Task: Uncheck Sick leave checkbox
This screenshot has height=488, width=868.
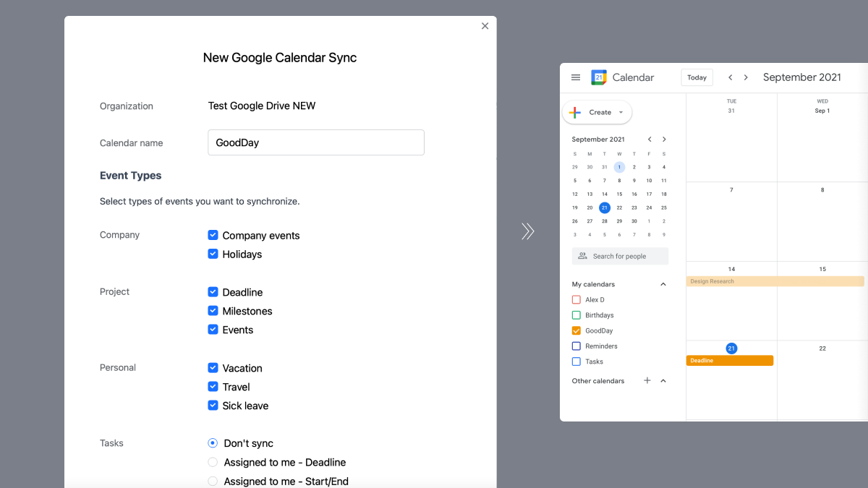Action: (x=213, y=406)
